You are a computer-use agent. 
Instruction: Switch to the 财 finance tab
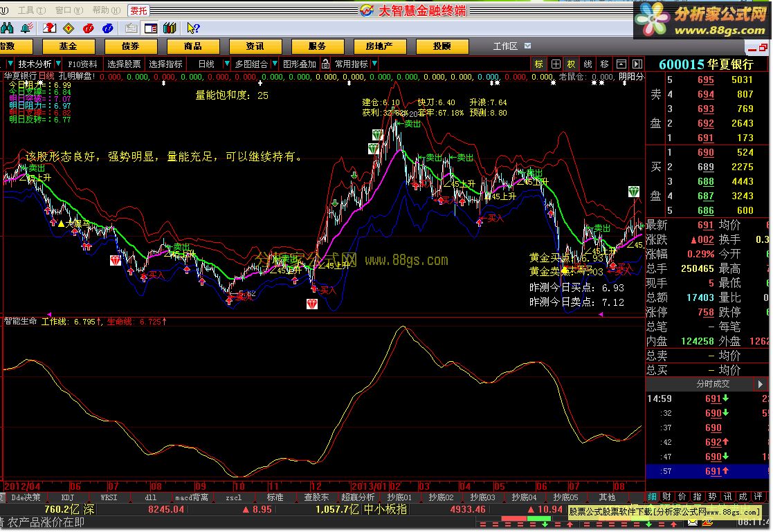pyautogui.click(x=666, y=497)
